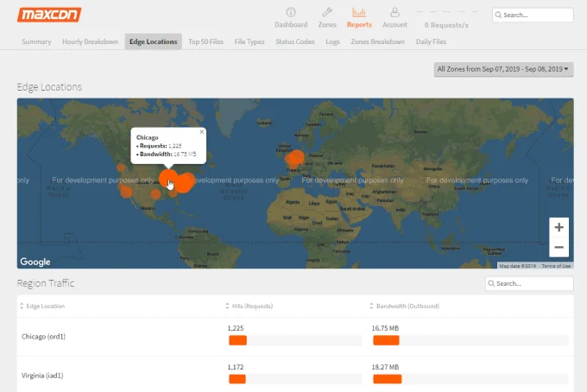The image size is (587, 392).
Task: Zoom in on the map
Action: [x=559, y=228]
